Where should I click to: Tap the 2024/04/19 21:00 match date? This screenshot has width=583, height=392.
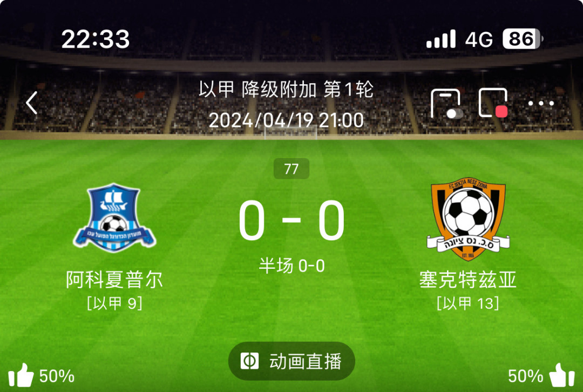tap(286, 120)
